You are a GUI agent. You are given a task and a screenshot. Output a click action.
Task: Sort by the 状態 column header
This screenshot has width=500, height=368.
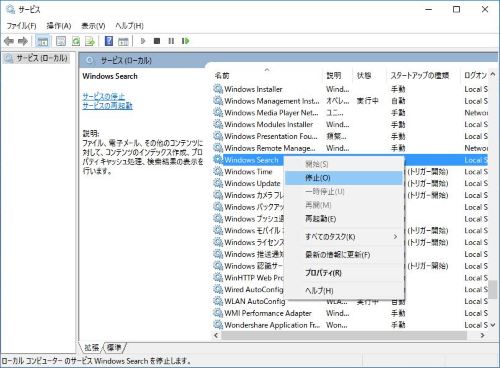[369, 76]
